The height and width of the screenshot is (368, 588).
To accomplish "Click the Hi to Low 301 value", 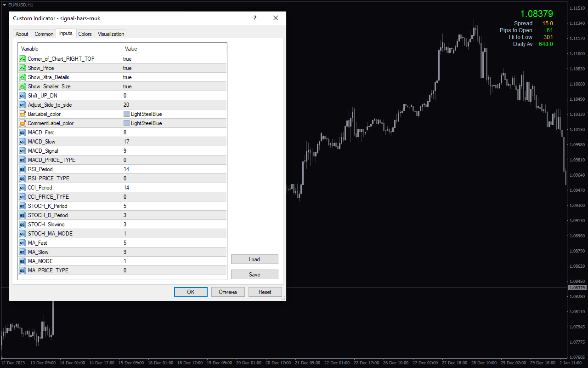I will (548, 37).
